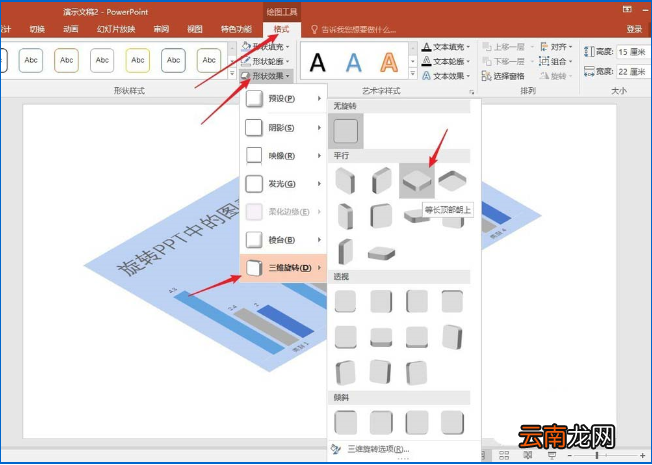This screenshot has width=652, height=465.
Task: Select the fourth preset under the 倾斜 heading
Action: 452,422
